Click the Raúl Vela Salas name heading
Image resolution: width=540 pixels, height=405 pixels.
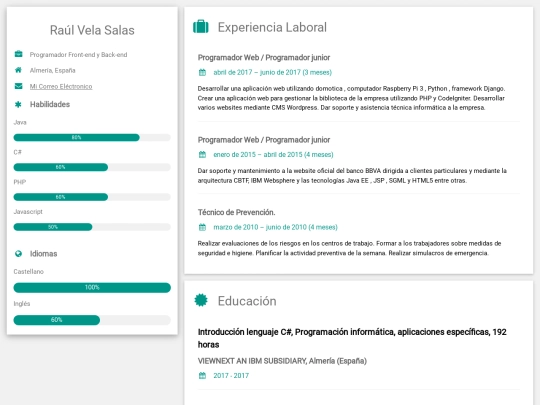92,30
